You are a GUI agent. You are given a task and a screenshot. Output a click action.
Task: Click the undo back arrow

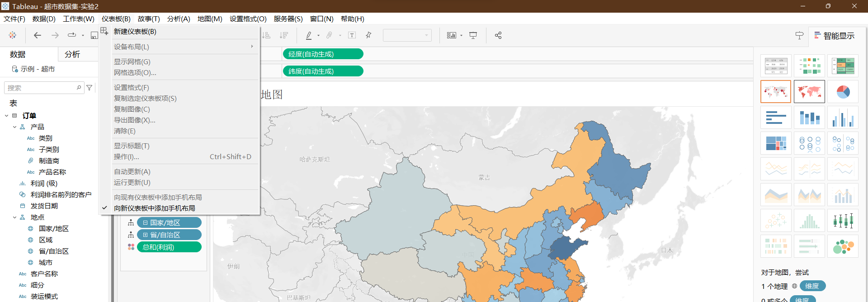tap(38, 35)
